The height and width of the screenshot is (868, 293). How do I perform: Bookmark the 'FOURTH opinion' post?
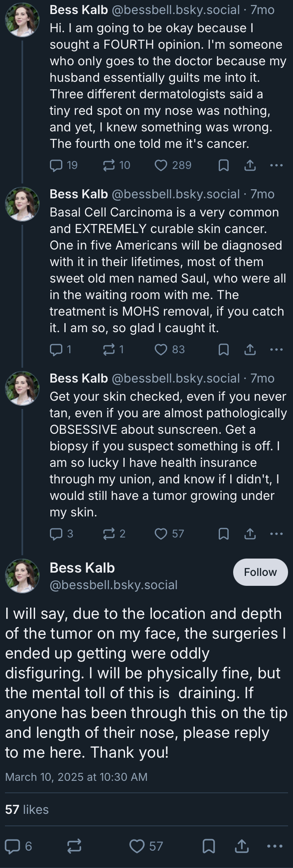pos(223,165)
